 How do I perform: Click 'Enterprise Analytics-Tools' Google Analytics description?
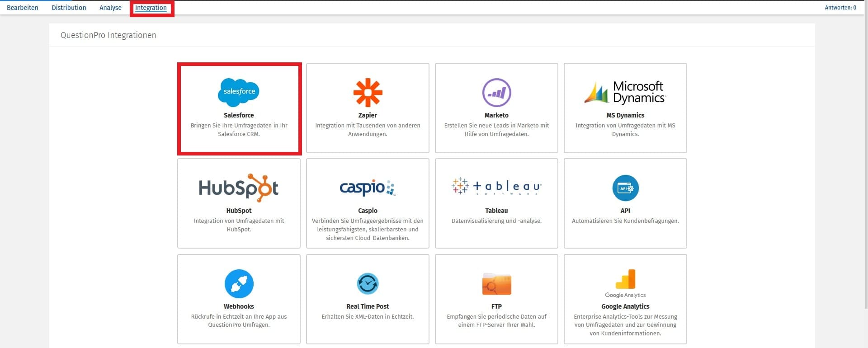625,325
